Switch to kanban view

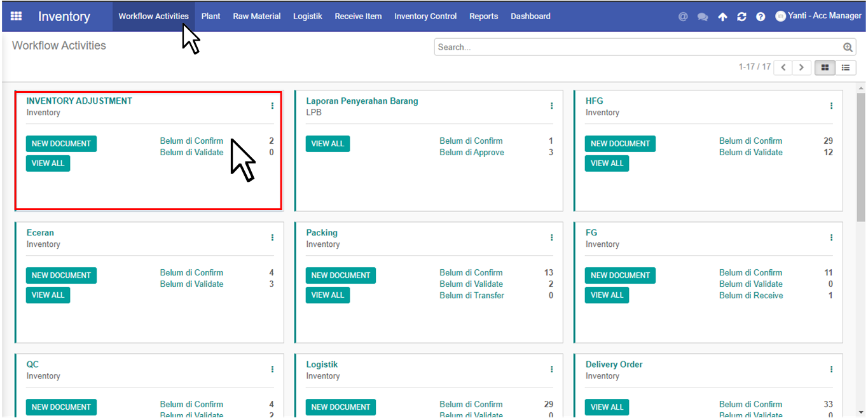(x=825, y=67)
